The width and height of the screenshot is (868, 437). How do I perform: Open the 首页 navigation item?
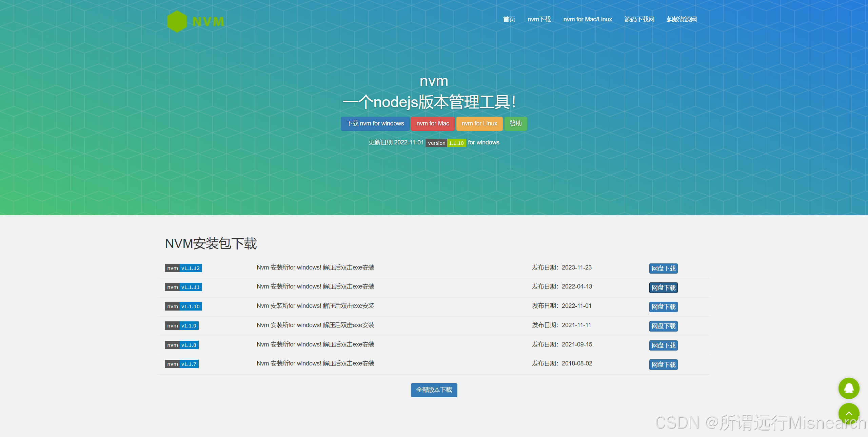point(509,19)
